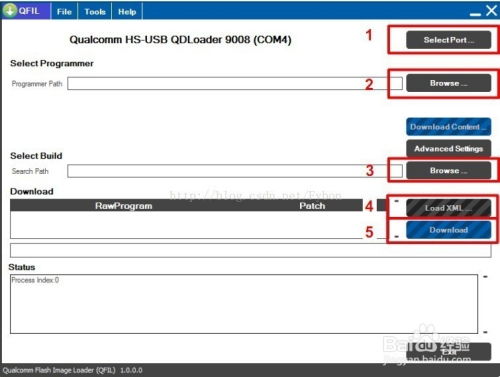Open the Help menu
This screenshot has height=377, width=500.
coord(127,12)
